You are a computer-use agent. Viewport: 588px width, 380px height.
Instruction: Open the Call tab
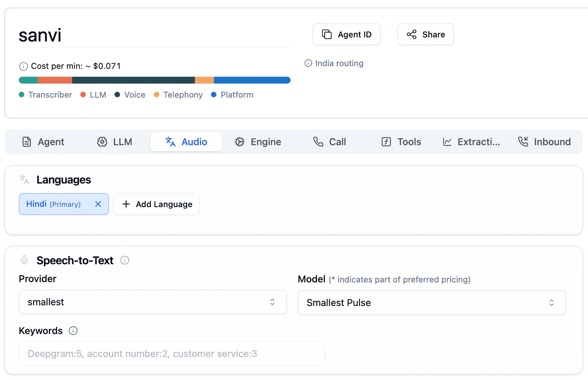point(330,142)
